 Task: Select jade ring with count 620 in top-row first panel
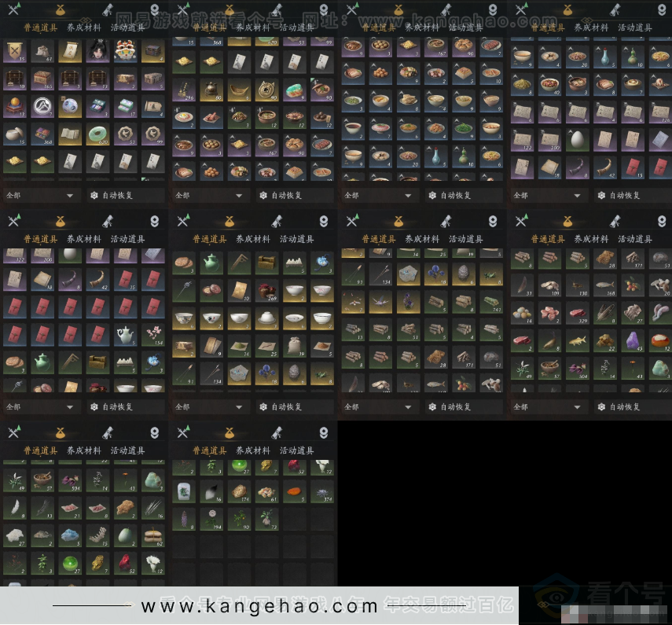click(x=97, y=134)
